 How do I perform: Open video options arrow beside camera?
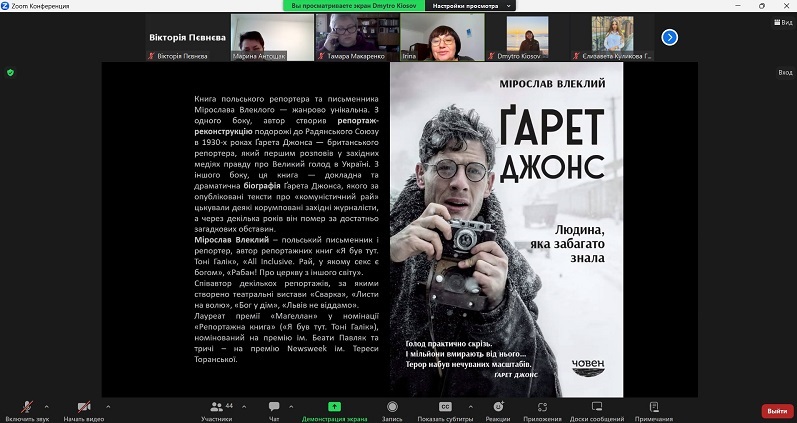point(108,407)
